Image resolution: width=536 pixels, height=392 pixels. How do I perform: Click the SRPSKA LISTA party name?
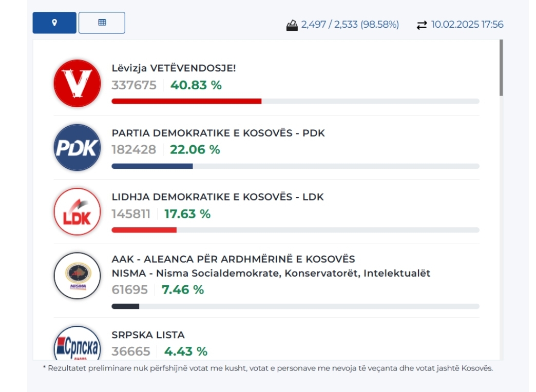click(148, 335)
